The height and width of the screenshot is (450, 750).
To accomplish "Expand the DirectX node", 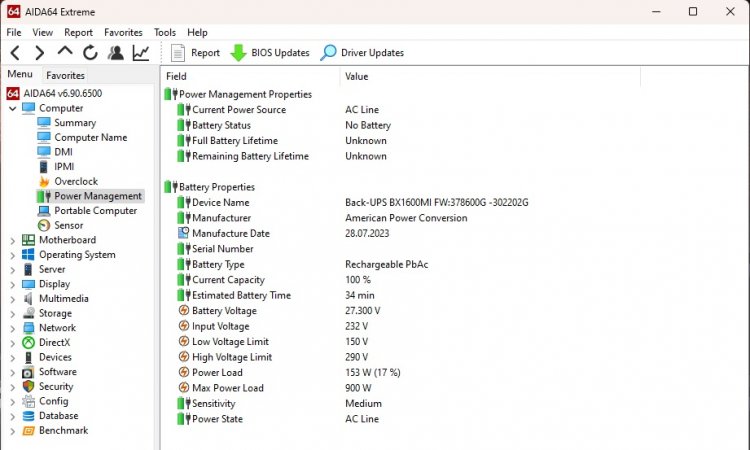I will [x=13, y=343].
